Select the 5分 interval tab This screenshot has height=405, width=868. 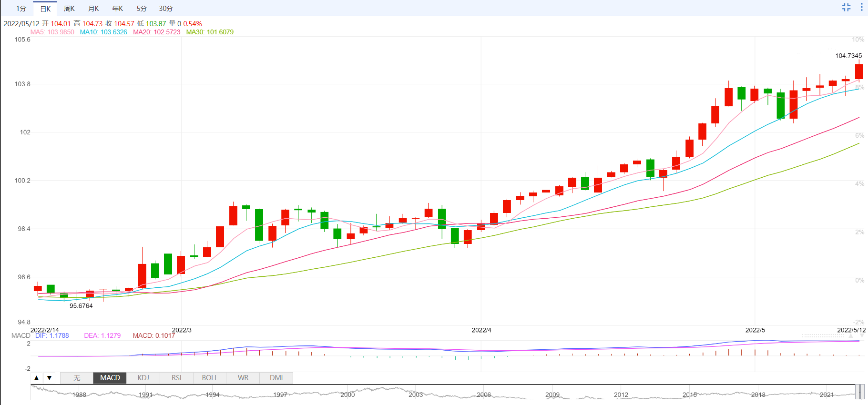(x=142, y=9)
